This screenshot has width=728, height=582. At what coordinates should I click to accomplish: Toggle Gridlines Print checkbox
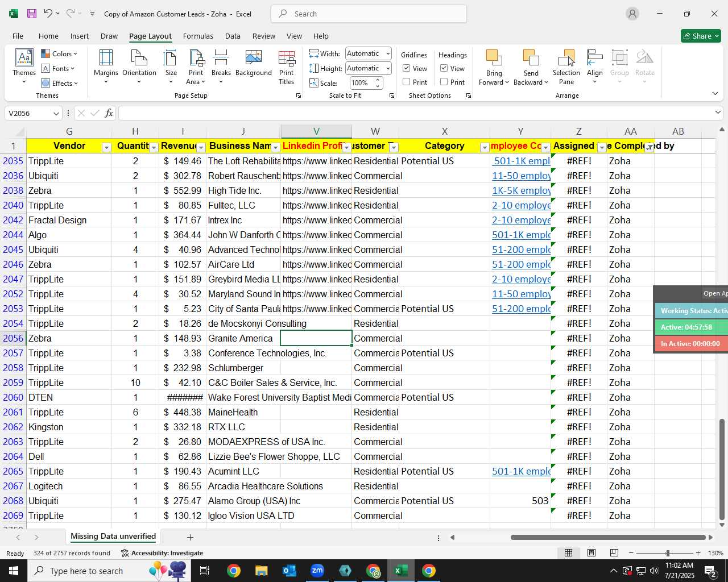pyautogui.click(x=407, y=82)
